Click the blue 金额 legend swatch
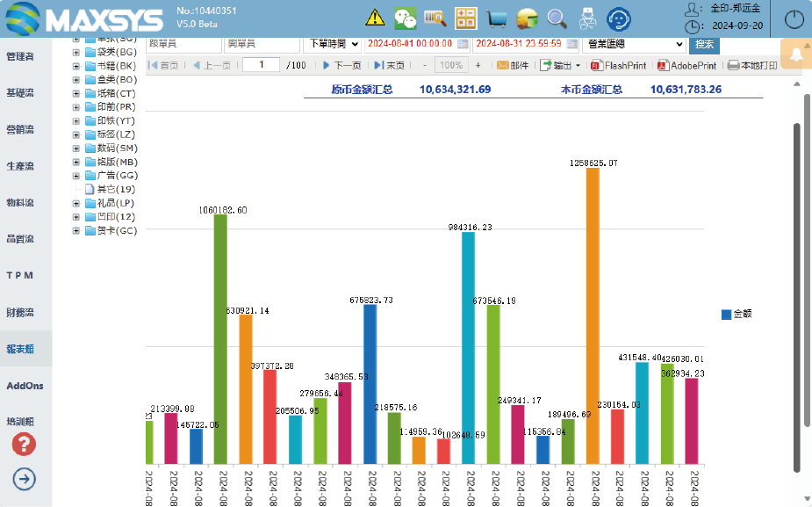Image resolution: width=812 pixels, height=507 pixels. 726,315
